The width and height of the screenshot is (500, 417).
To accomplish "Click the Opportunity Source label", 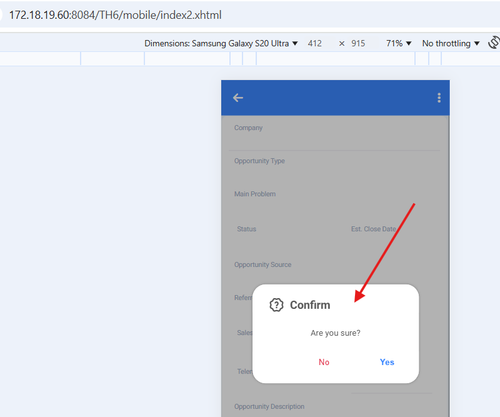I will [263, 265].
